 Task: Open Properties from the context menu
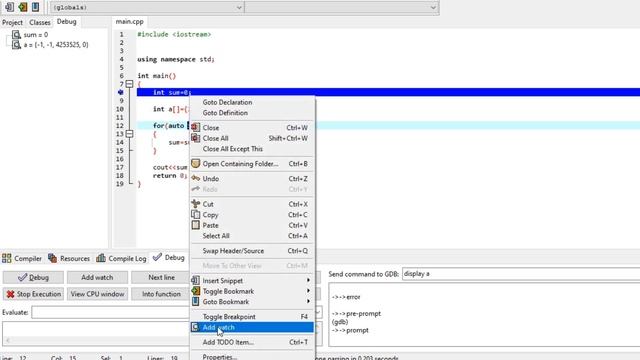252,357
